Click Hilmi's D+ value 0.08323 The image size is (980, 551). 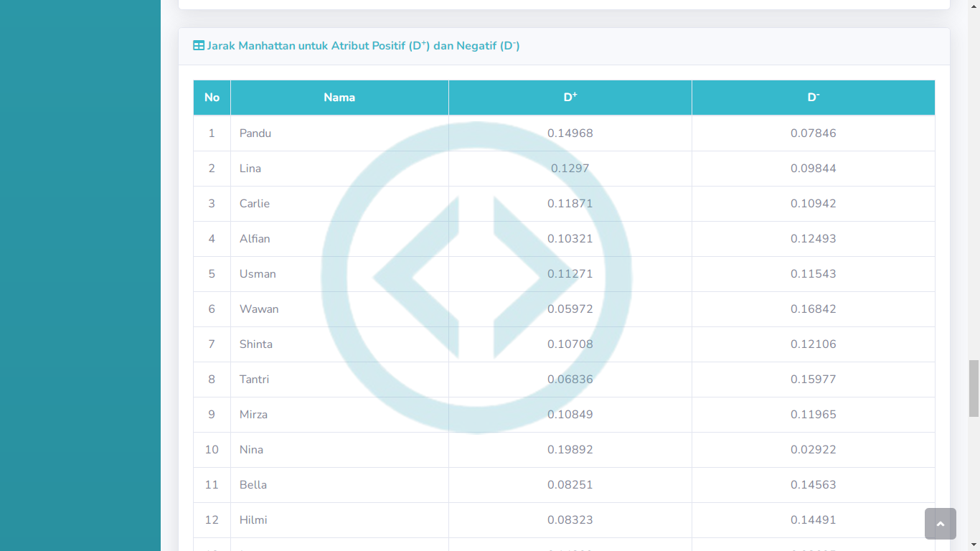click(x=570, y=520)
